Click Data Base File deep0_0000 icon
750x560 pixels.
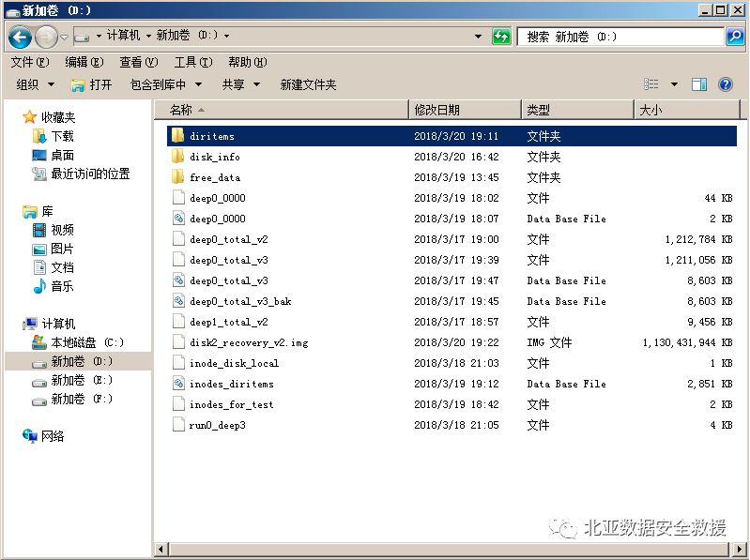click(178, 219)
